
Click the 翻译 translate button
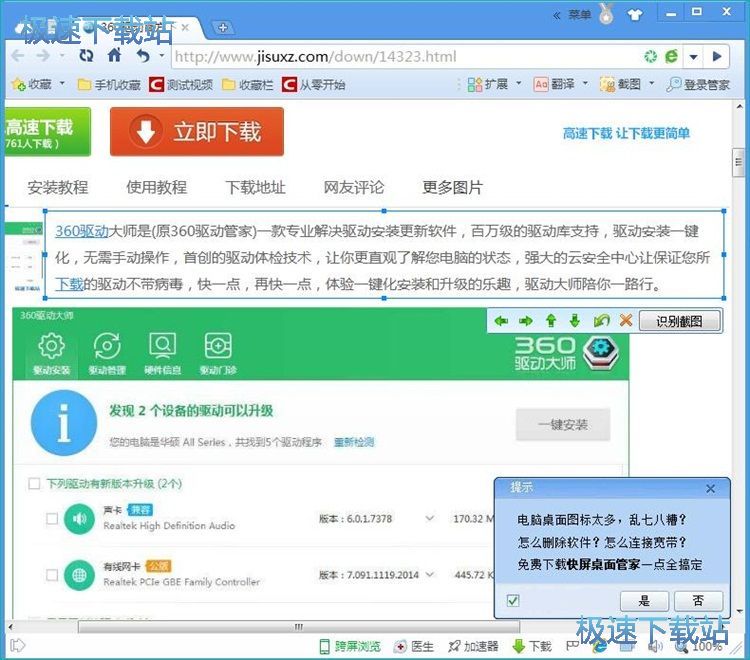(x=554, y=85)
